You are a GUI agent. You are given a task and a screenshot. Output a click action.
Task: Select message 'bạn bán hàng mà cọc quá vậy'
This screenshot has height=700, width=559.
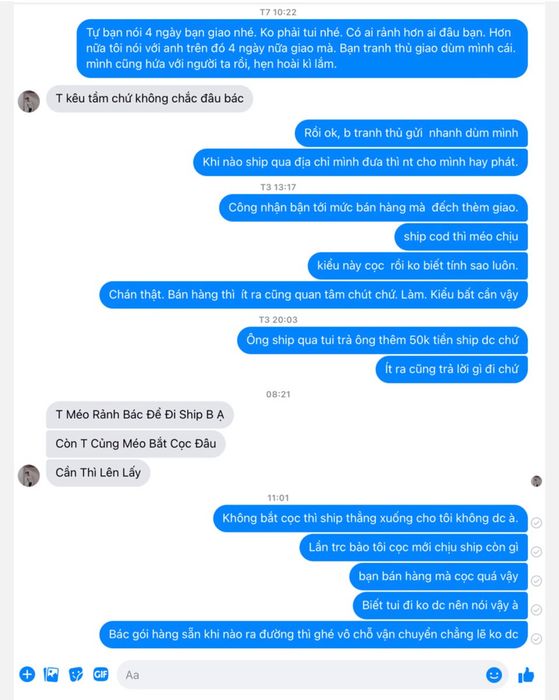(x=438, y=576)
